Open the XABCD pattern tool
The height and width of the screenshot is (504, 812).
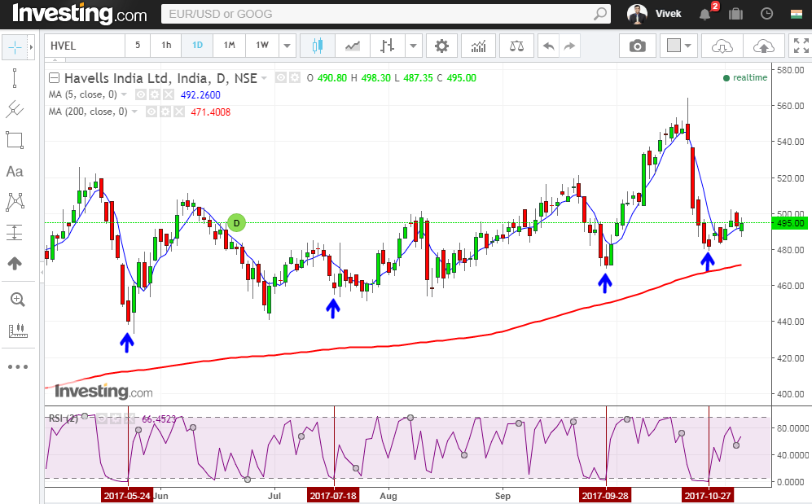click(x=15, y=202)
